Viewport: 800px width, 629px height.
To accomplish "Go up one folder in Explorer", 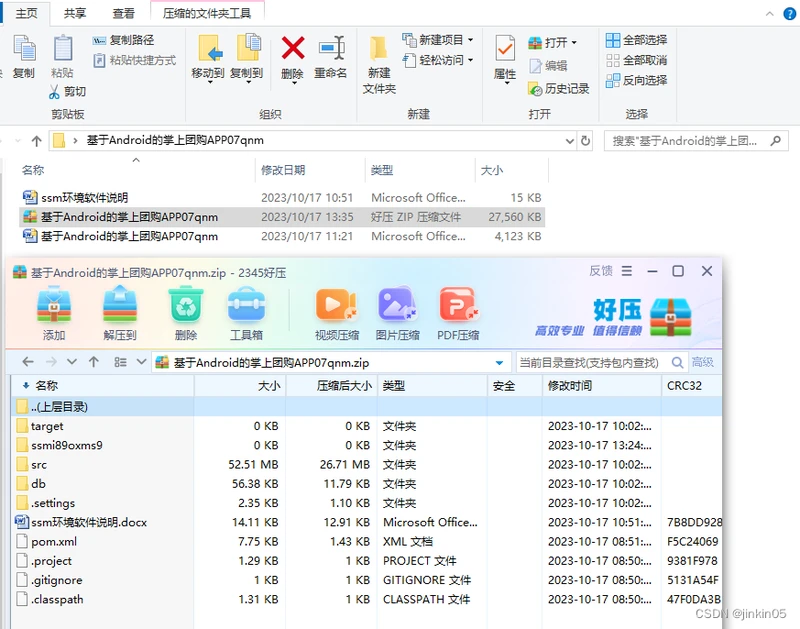I will click(x=36, y=141).
